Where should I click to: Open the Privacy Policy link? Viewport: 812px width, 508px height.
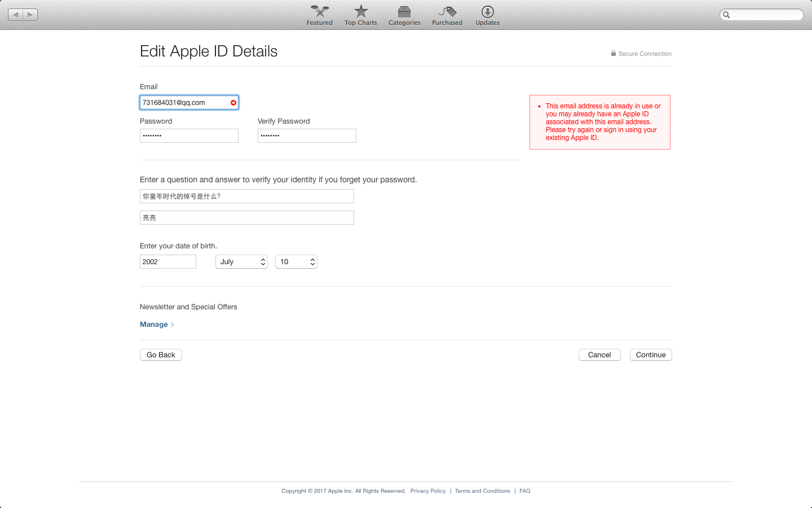click(x=428, y=491)
